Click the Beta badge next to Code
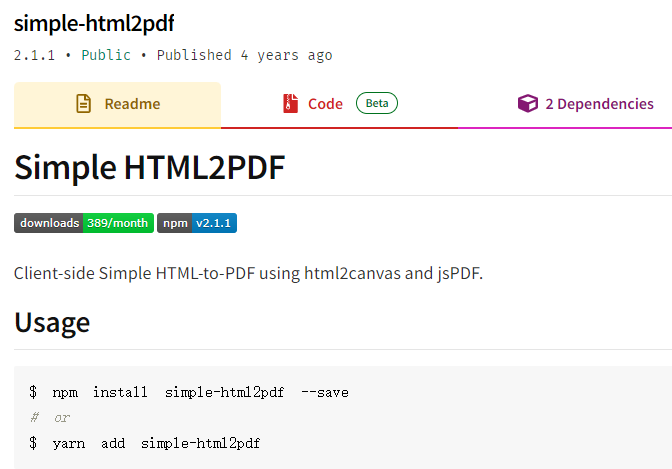Screen dimensions: 672x469 point(377,103)
